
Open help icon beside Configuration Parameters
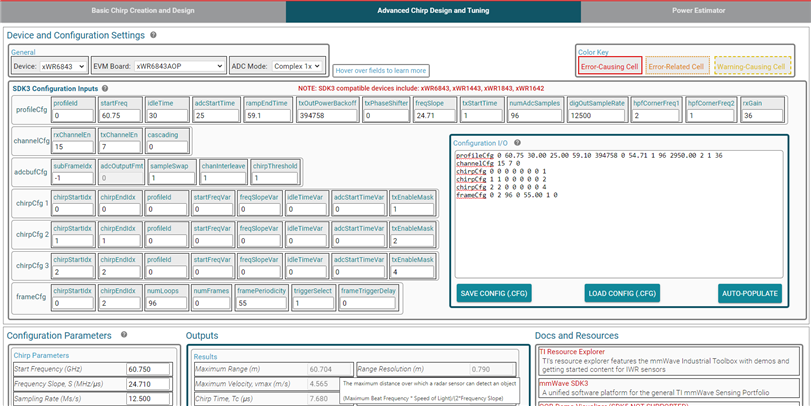(x=124, y=335)
